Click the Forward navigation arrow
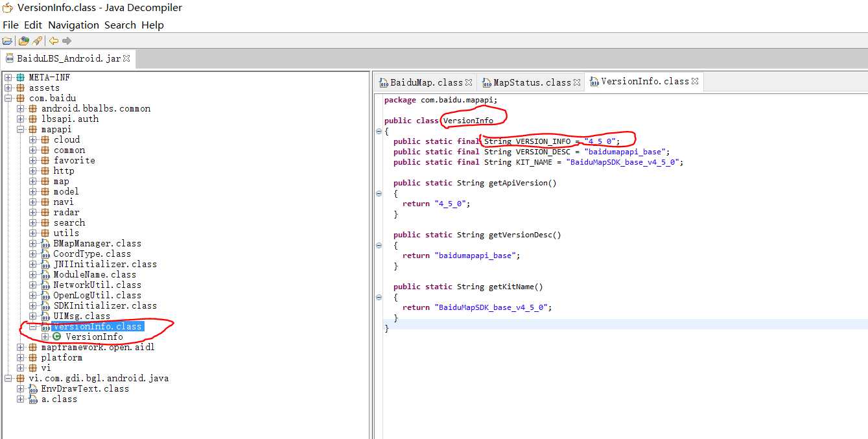Screen dimensions: 868x439 (67, 41)
